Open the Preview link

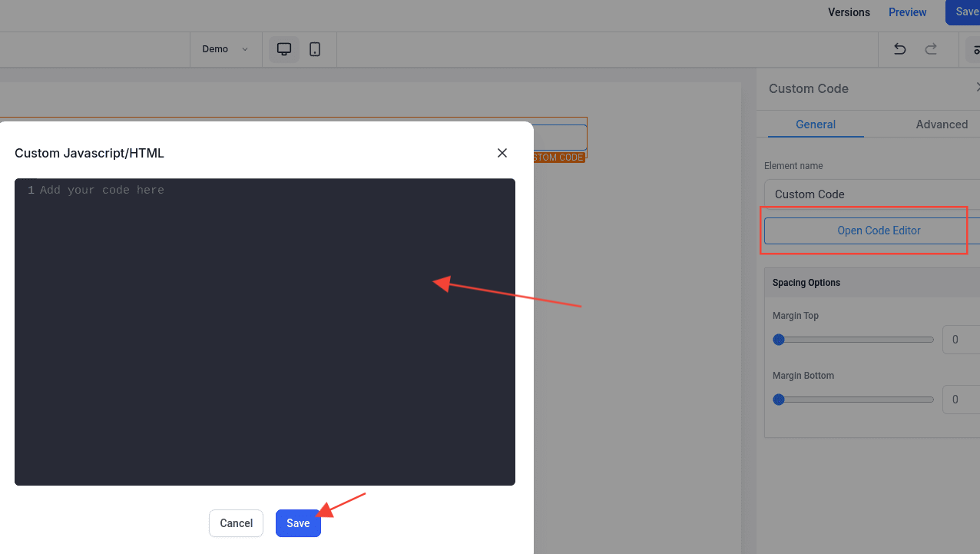pyautogui.click(x=907, y=12)
